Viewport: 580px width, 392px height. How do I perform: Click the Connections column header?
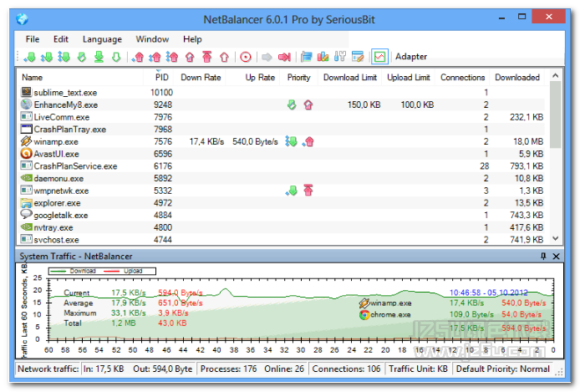click(462, 77)
